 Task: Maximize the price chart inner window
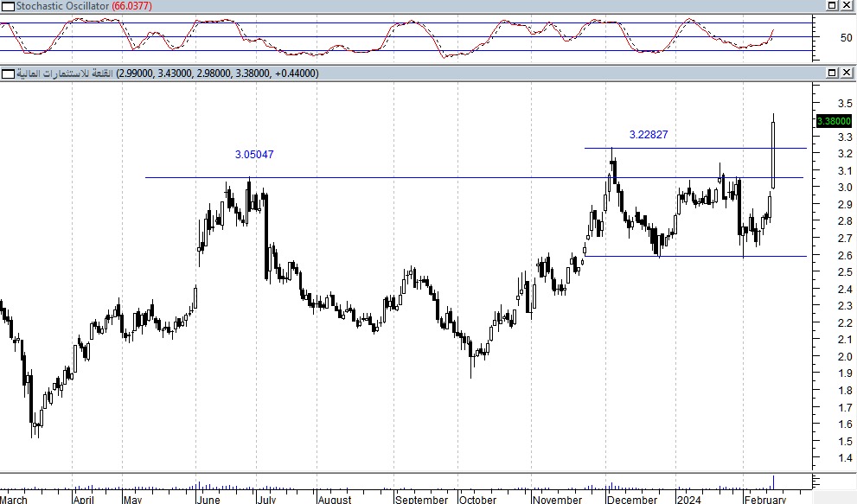[x=832, y=73]
